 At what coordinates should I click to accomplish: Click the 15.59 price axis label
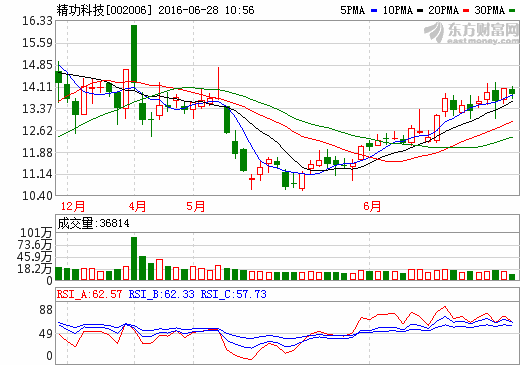tap(37, 43)
